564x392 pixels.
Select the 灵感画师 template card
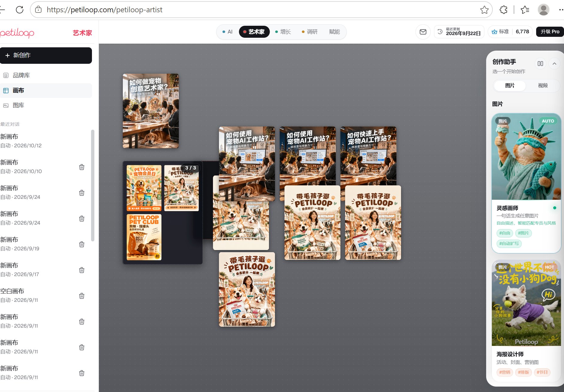tap(526, 183)
